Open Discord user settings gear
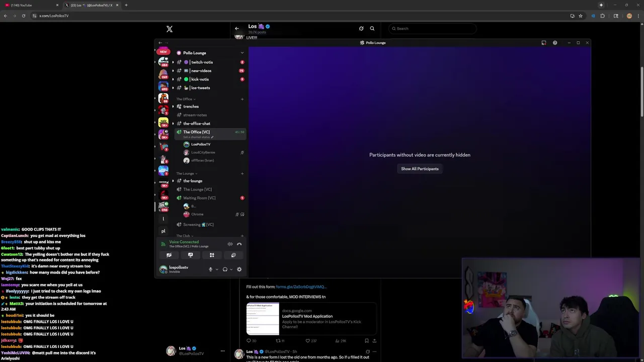This screenshot has width=644, height=362. [x=239, y=269]
